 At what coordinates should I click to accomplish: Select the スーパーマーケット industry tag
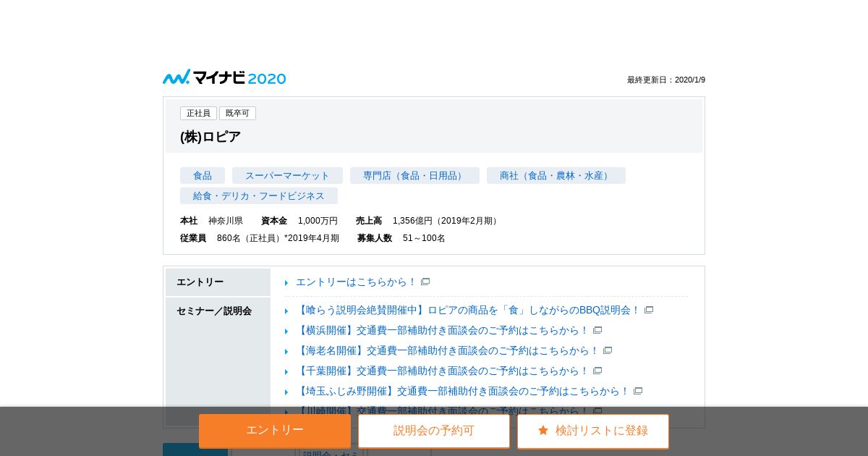[x=287, y=175]
